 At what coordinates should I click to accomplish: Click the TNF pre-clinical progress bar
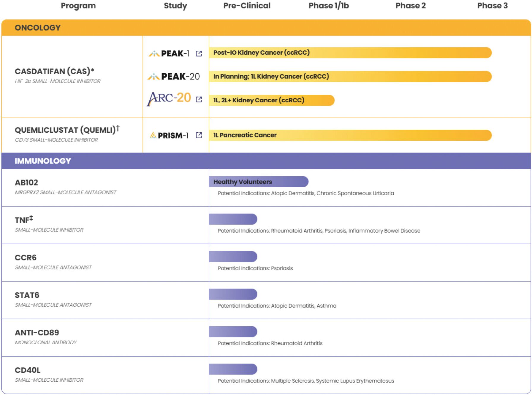pos(233,219)
